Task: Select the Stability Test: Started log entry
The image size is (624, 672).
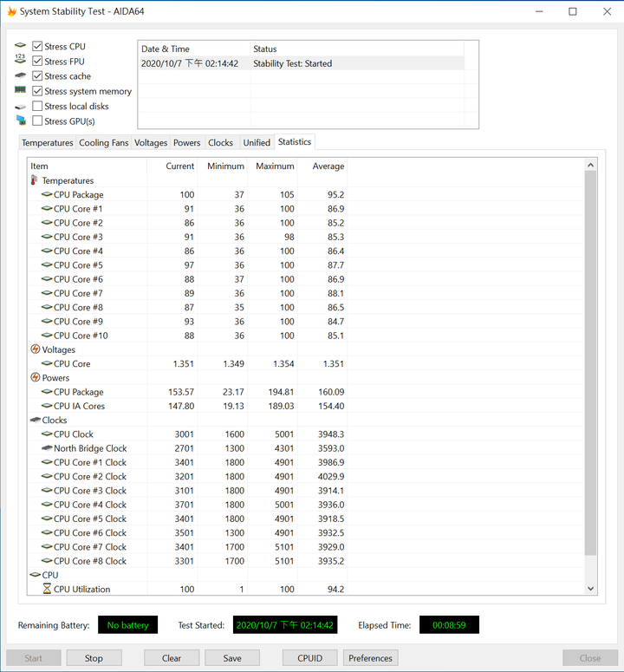Action: tap(301, 63)
